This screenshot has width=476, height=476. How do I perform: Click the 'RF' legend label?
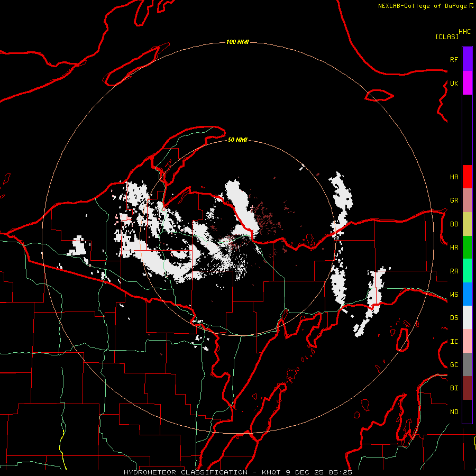(x=454, y=59)
